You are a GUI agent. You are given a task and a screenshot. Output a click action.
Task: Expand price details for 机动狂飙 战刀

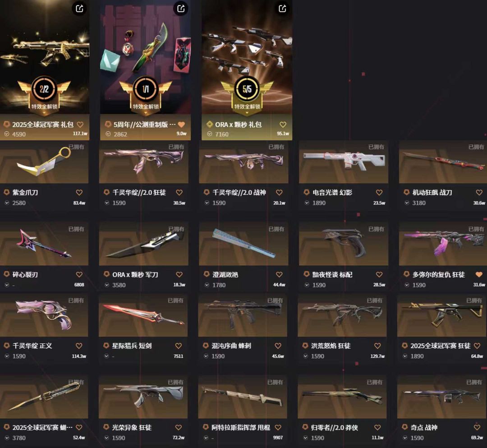pyautogui.click(x=407, y=203)
